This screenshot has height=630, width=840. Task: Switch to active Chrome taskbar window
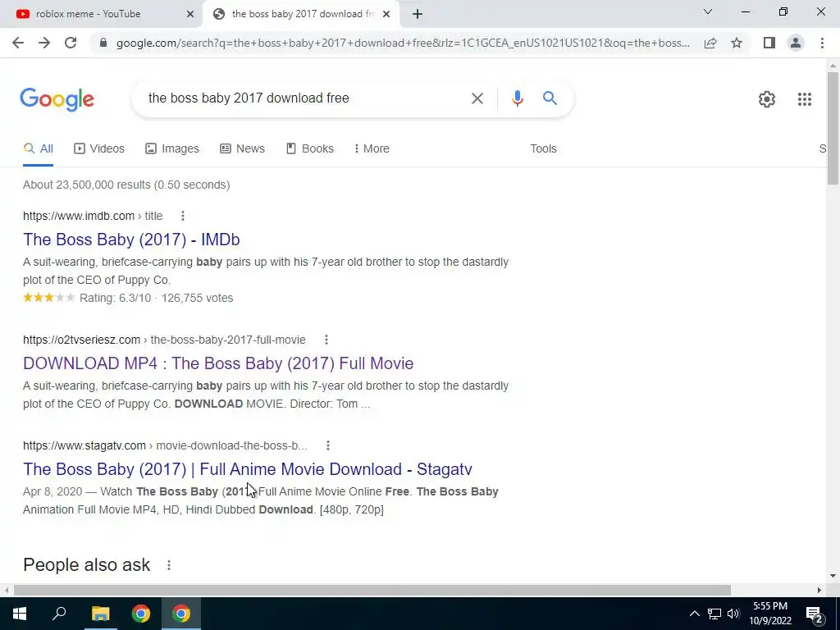pos(181,614)
